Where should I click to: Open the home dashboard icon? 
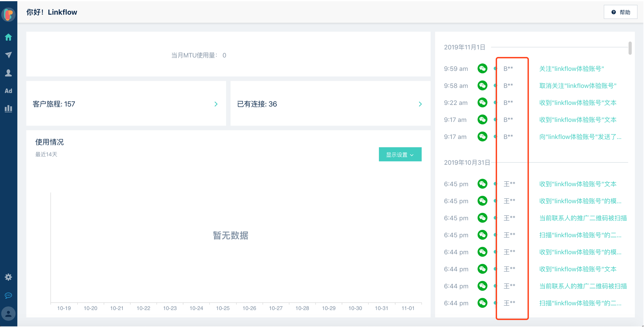click(8, 37)
